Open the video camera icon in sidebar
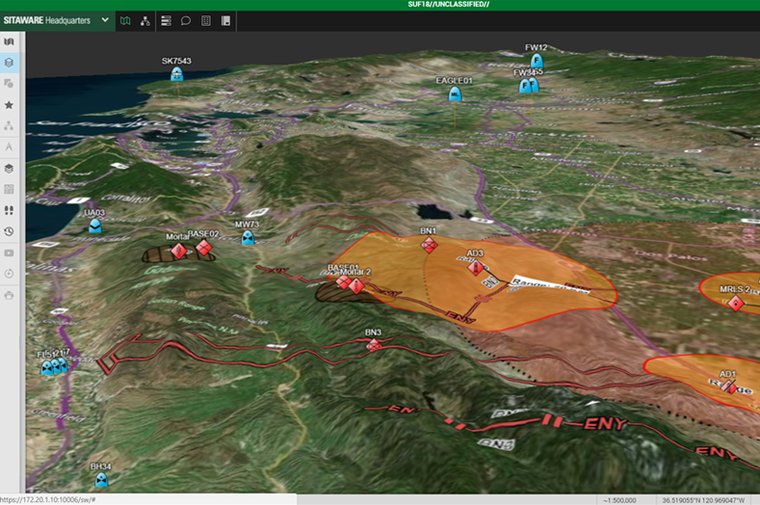760x505 pixels. pos(9,252)
